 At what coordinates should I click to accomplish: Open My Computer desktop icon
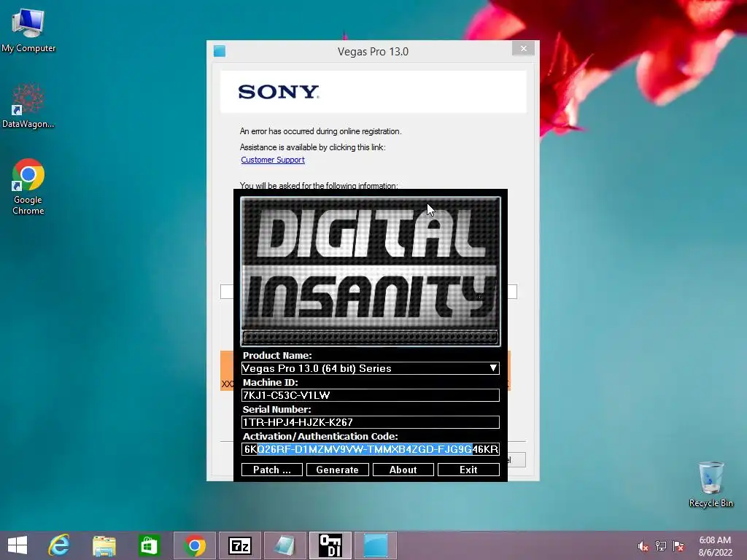click(28, 30)
